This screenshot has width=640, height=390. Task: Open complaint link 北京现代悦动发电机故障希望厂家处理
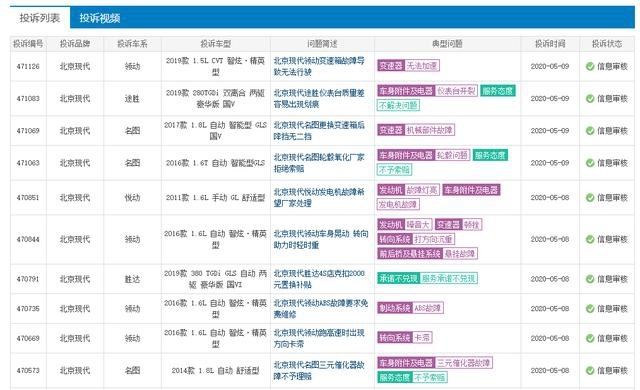[319, 197]
